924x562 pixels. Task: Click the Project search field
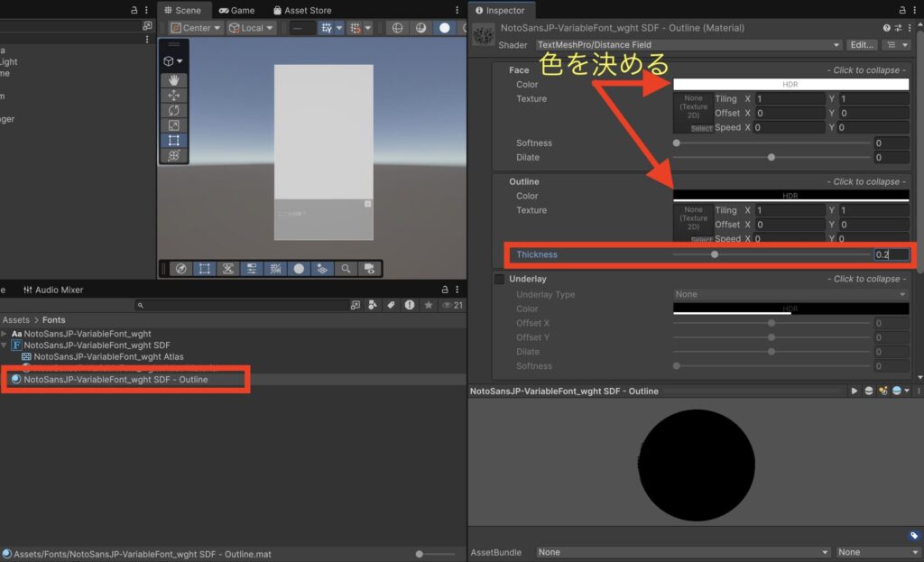point(242,305)
